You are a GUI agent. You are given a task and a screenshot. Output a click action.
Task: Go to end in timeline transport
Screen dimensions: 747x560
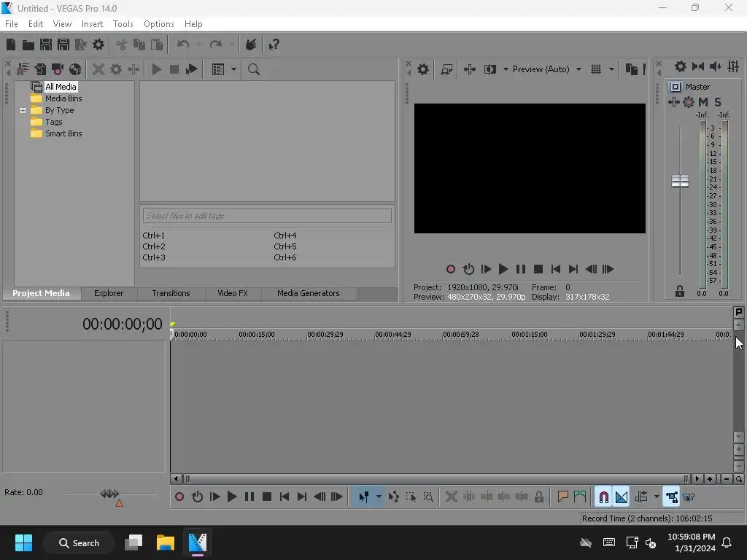[x=302, y=497]
